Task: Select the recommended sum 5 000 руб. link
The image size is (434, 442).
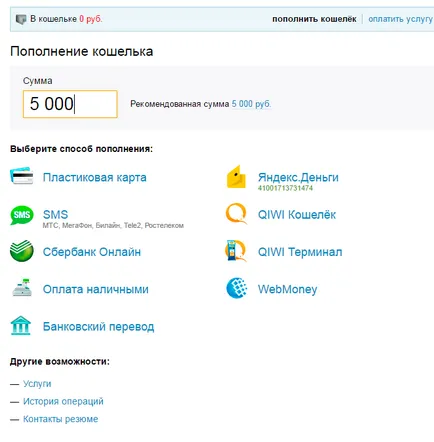Action: tap(251, 104)
